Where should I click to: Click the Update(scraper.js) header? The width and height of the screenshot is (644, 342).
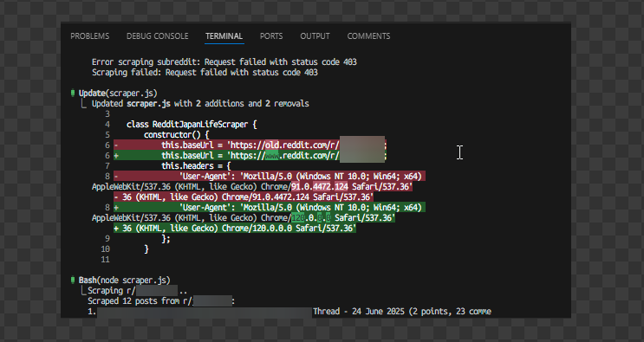[x=118, y=94]
